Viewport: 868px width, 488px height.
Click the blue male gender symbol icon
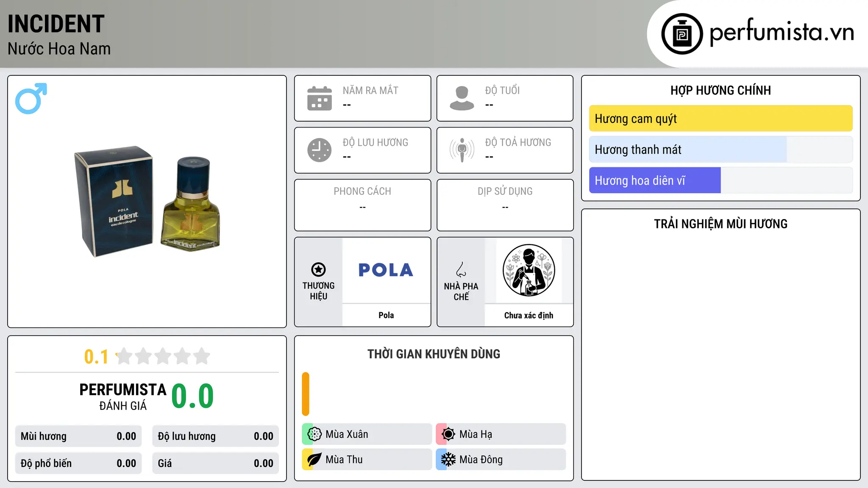click(31, 98)
